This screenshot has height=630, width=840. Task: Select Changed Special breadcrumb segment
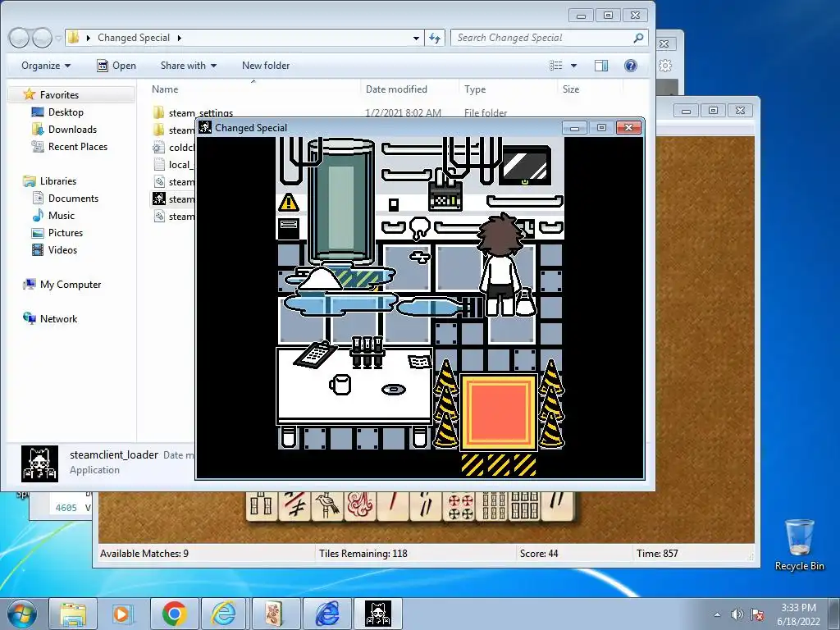click(134, 38)
